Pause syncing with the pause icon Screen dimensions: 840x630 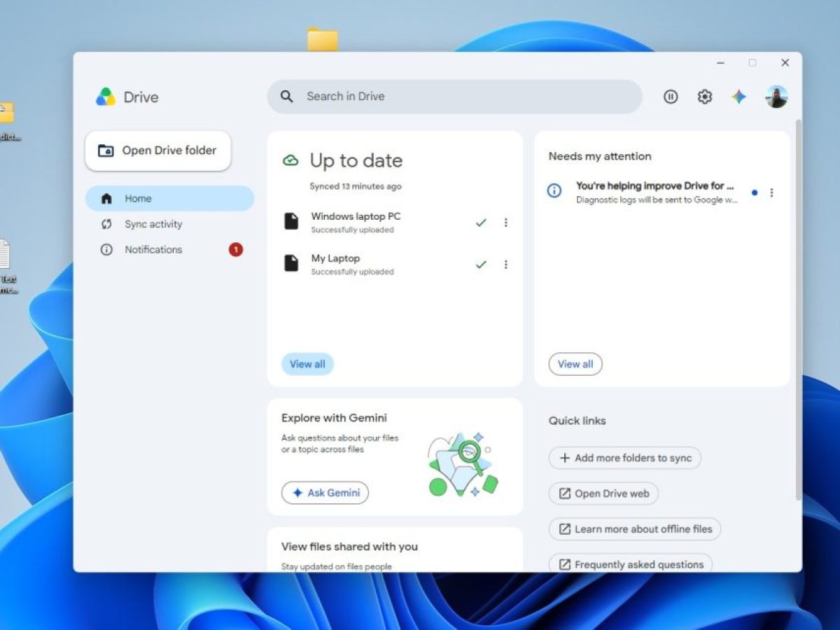tap(671, 97)
